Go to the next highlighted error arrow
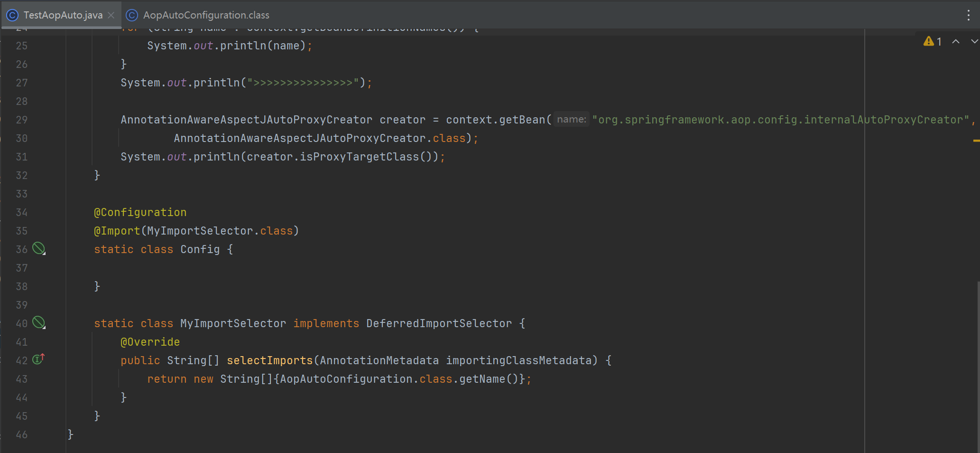980x453 pixels. pyautogui.click(x=974, y=41)
